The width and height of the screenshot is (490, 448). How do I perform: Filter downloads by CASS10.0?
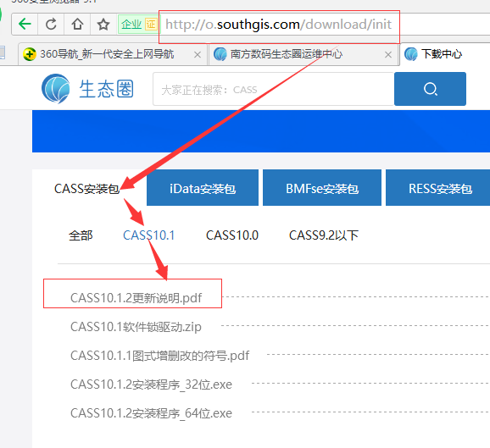pos(232,235)
